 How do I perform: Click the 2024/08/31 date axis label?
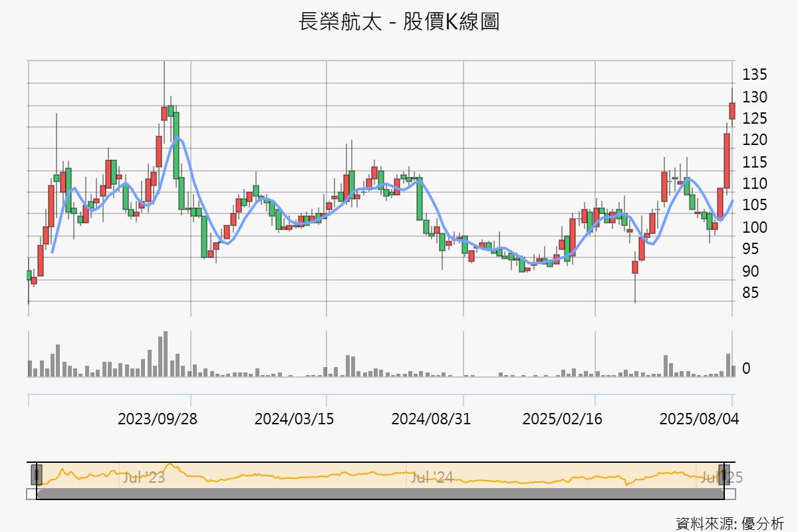tap(430, 419)
